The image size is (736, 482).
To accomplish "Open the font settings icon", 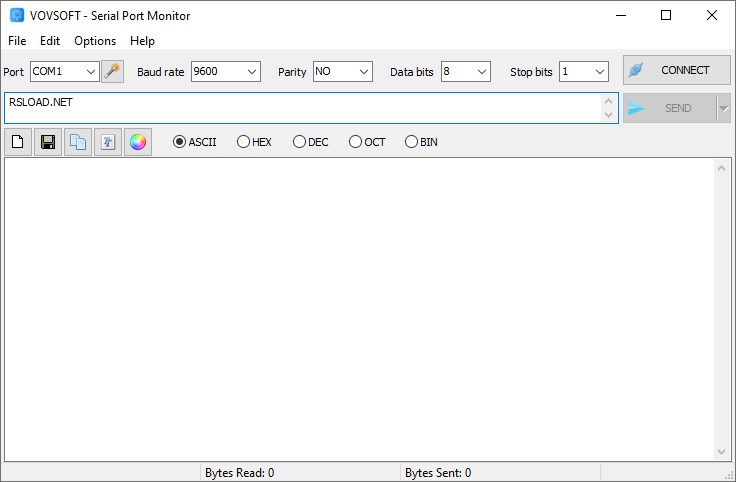I will coord(108,142).
